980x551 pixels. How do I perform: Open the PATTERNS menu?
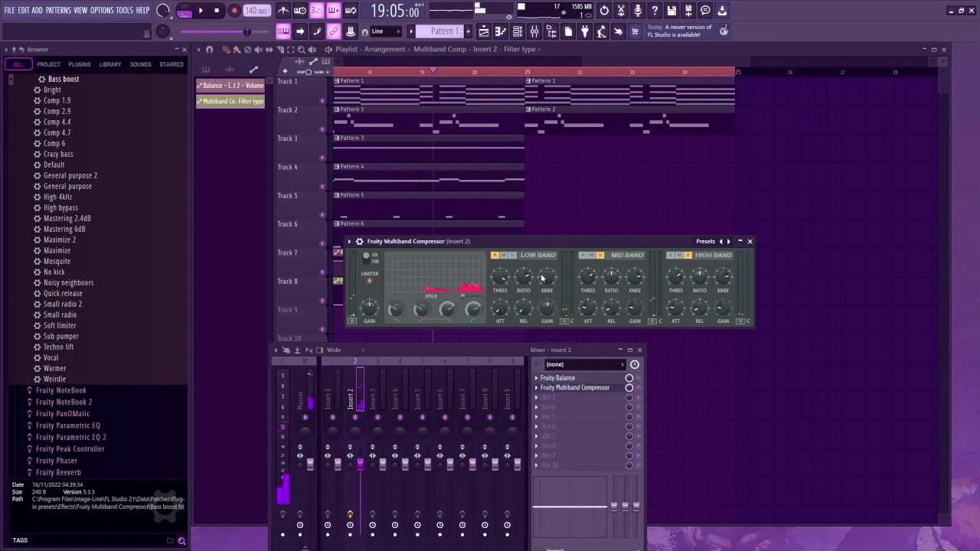click(58, 10)
